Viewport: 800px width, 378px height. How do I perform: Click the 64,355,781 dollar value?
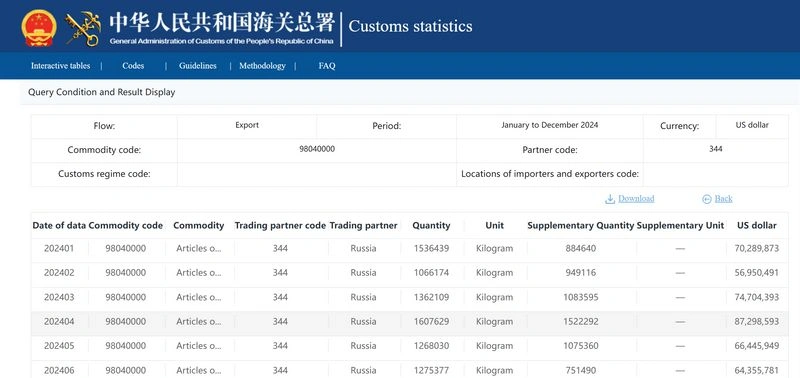coord(757,370)
